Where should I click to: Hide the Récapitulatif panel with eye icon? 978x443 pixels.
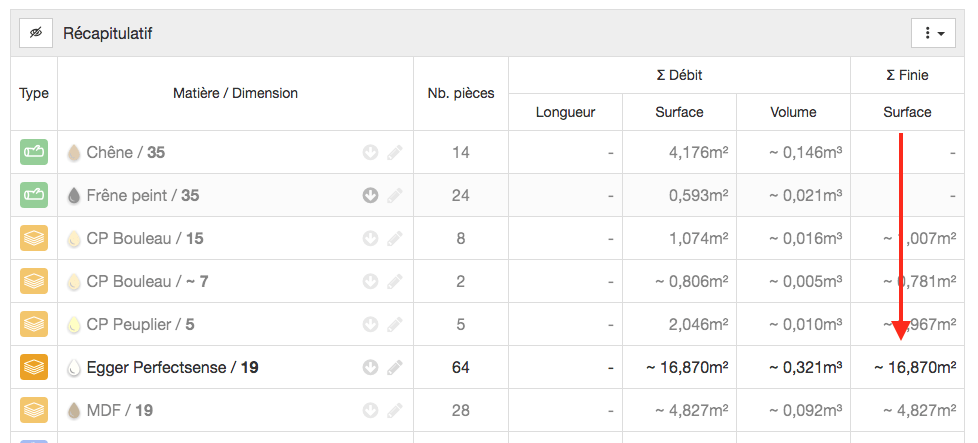point(36,33)
